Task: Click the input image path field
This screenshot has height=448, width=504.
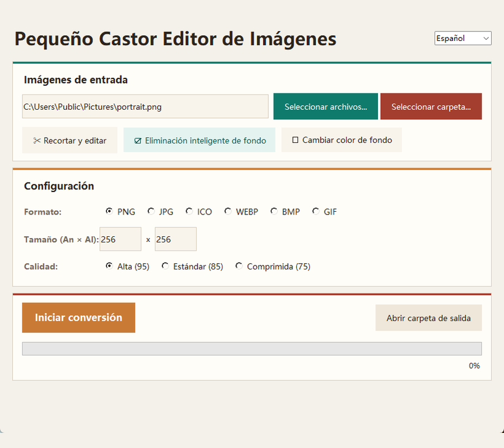Action: coord(145,106)
